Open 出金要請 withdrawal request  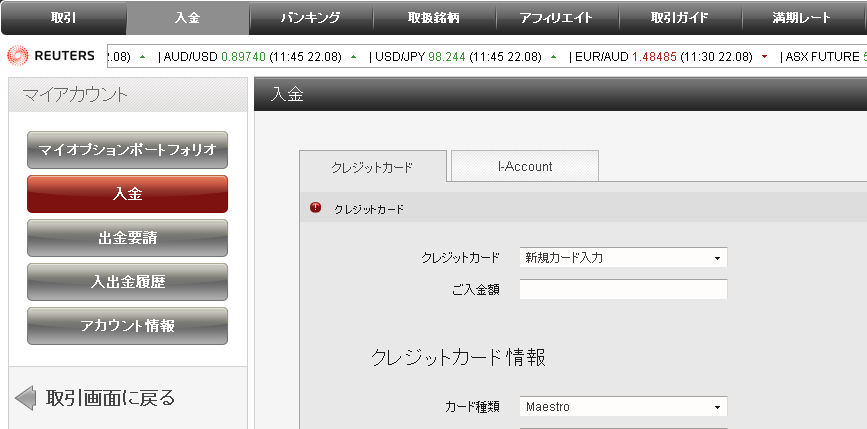pyautogui.click(x=127, y=238)
